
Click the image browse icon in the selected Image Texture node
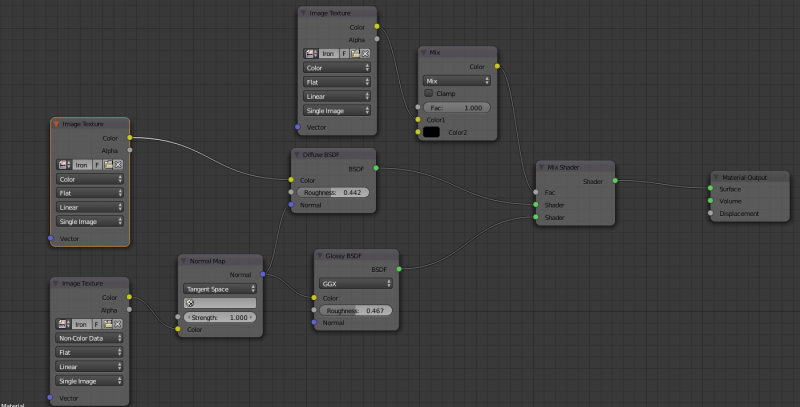(x=64, y=164)
